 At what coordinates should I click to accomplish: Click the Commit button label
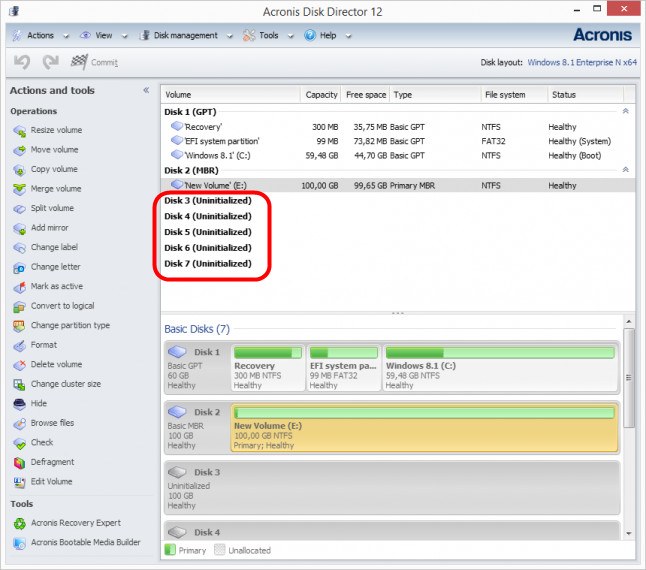(x=104, y=62)
